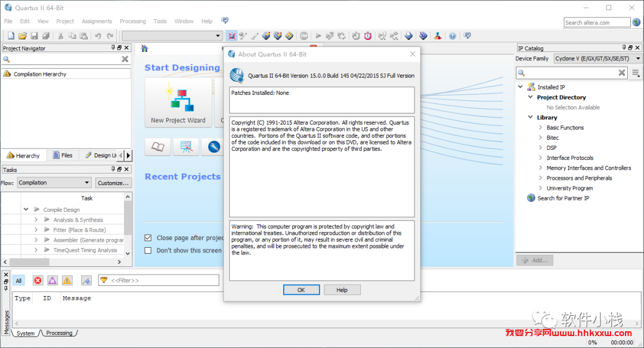Collapse the Installed IP tree node
This screenshot has width=644, height=348.
point(521,87)
